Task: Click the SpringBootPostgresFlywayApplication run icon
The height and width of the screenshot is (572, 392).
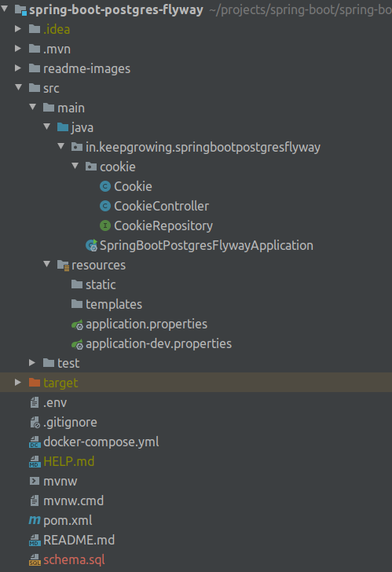Action: [91, 245]
